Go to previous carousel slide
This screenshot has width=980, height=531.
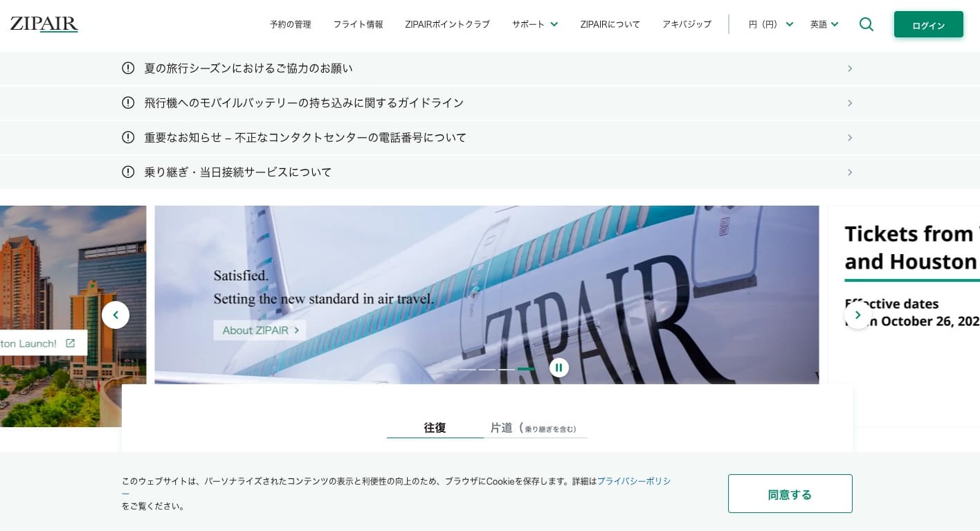pos(116,315)
